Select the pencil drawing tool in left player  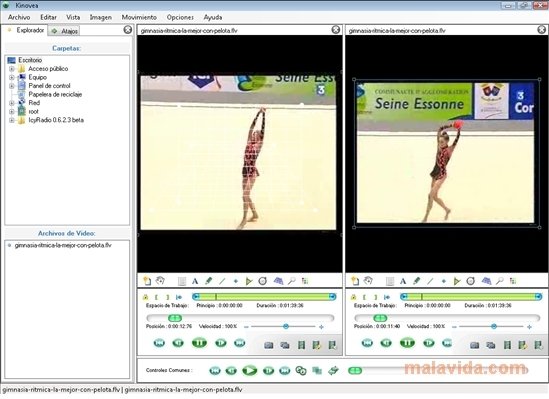(x=208, y=281)
